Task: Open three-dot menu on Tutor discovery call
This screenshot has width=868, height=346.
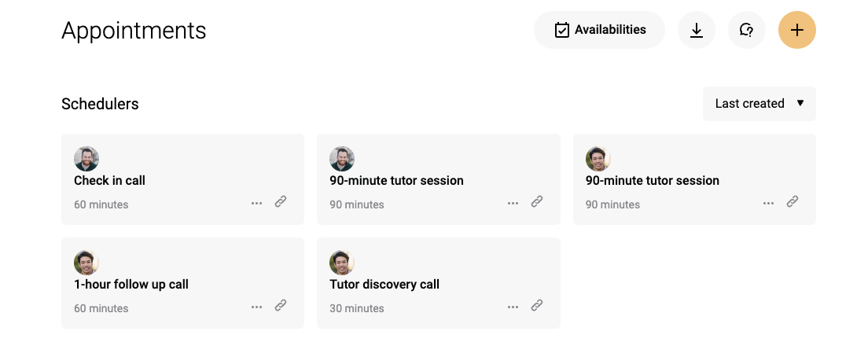Action: pos(513,307)
